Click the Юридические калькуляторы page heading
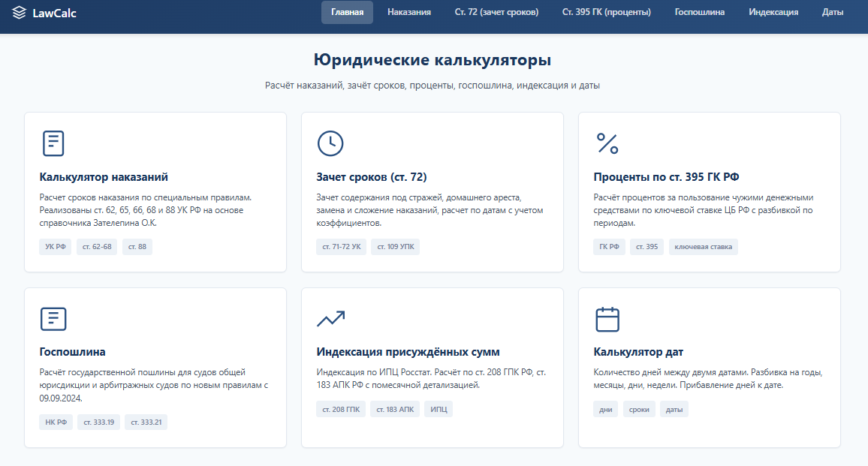Screen dimensions: 868x466 coord(432,60)
